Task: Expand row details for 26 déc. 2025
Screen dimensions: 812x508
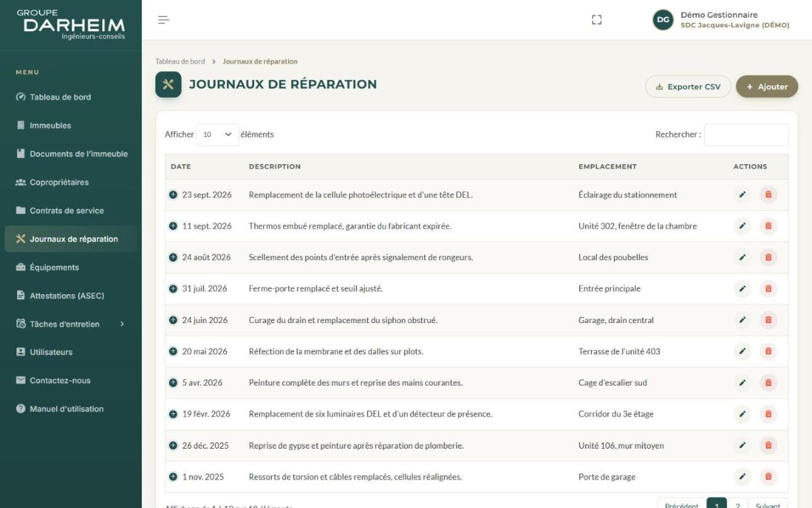Action: pyautogui.click(x=173, y=446)
